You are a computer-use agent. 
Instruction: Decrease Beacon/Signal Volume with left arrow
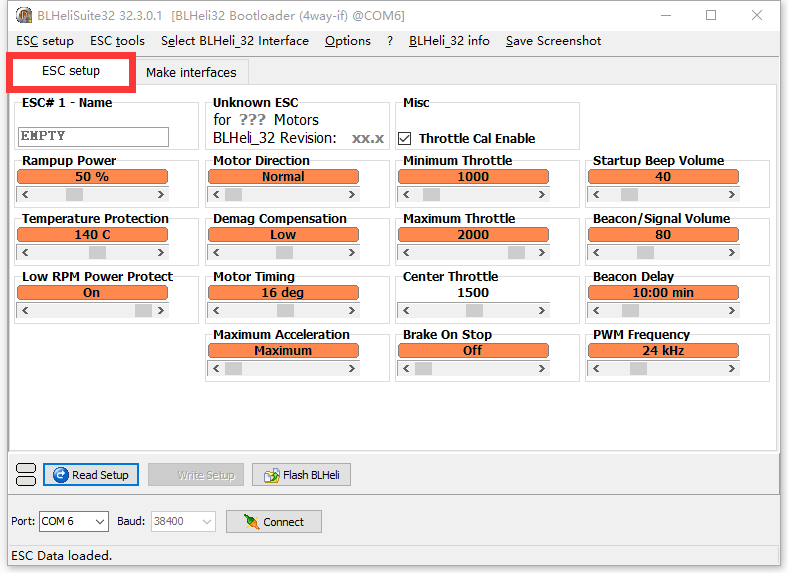pos(596,252)
